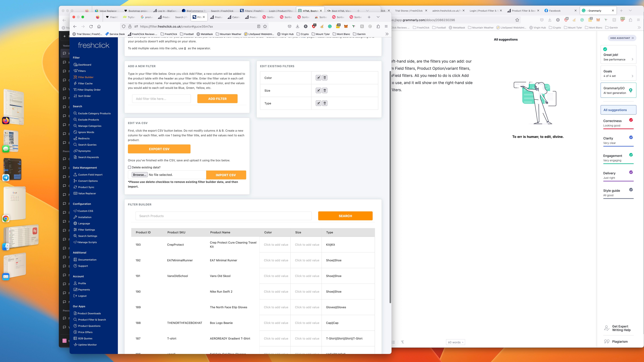Image resolution: width=644 pixels, height=362 pixels.
Task: Open Manage Scripts under Configuration
Action: [85, 242]
